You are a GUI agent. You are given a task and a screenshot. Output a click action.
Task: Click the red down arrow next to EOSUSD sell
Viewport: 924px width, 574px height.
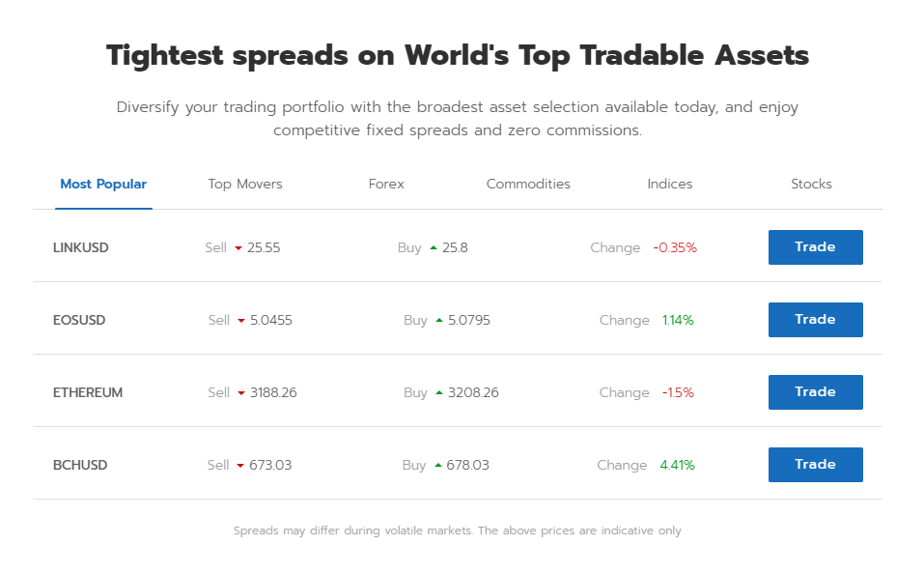click(x=241, y=321)
